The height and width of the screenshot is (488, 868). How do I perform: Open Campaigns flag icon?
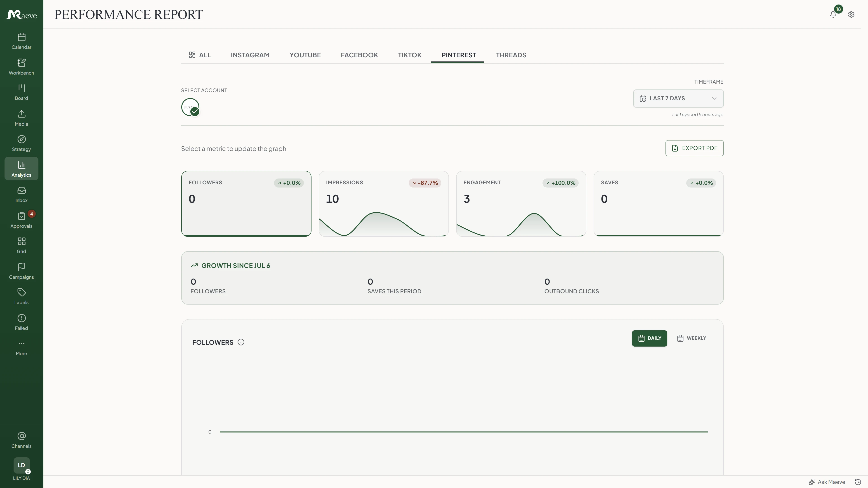21,271
